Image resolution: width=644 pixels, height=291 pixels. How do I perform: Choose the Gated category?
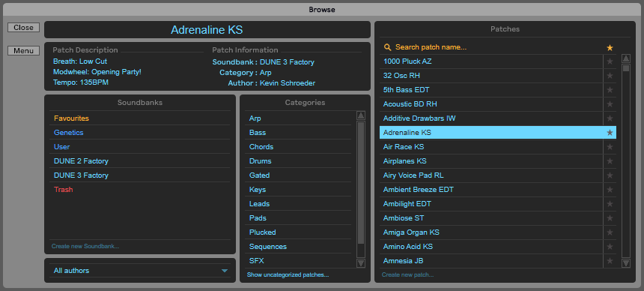coord(298,175)
